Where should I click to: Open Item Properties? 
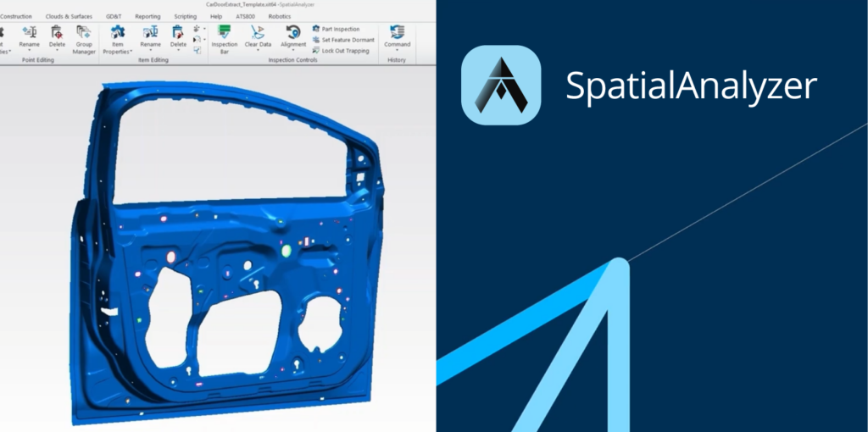point(117,40)
